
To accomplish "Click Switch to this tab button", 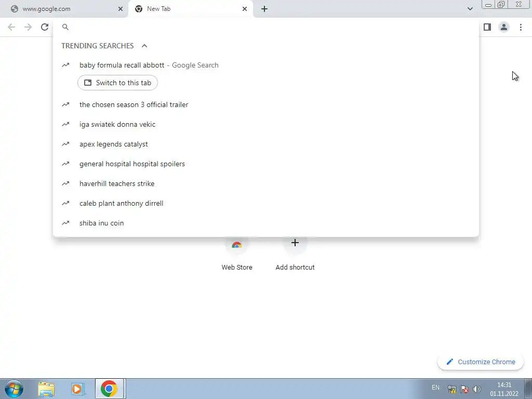I will coord(117,83).
